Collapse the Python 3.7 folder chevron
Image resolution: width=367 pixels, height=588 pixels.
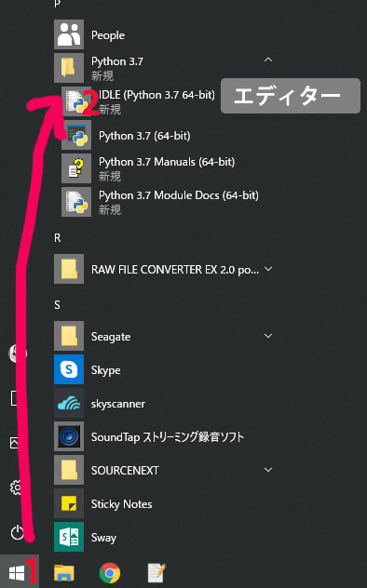pos(268,60)
